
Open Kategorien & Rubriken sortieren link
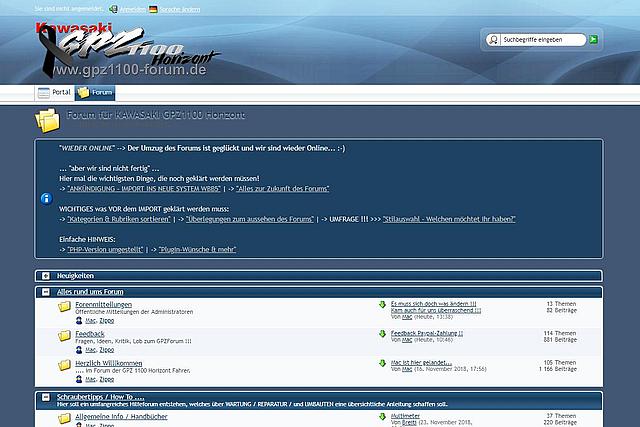pos(119,219)
